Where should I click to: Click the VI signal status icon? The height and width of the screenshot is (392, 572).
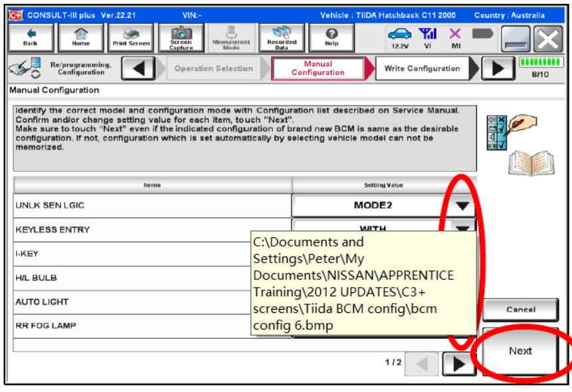[x=428, y=39]
